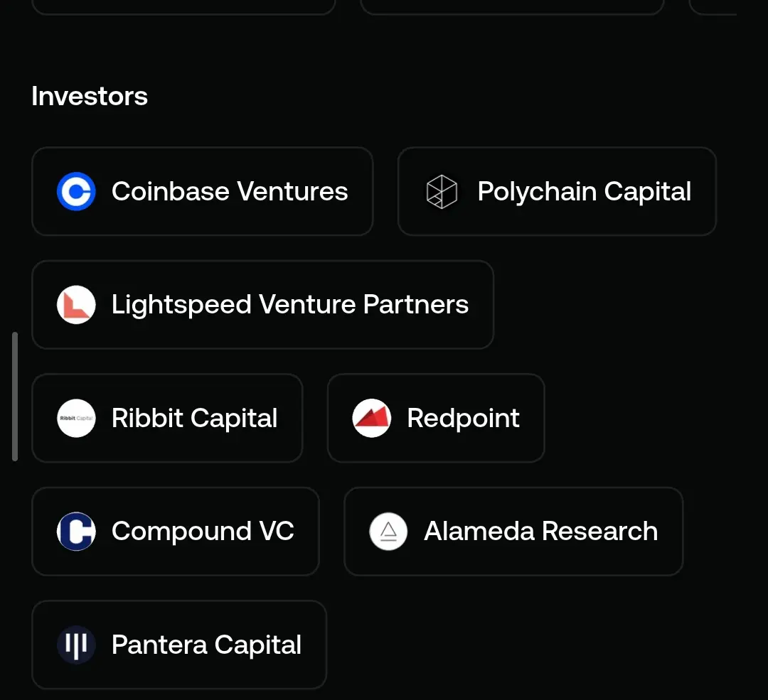Click the vertical scrollbar thumb
Image resolution: width=768 pixels, height=700 pixels.
point(15,397)
